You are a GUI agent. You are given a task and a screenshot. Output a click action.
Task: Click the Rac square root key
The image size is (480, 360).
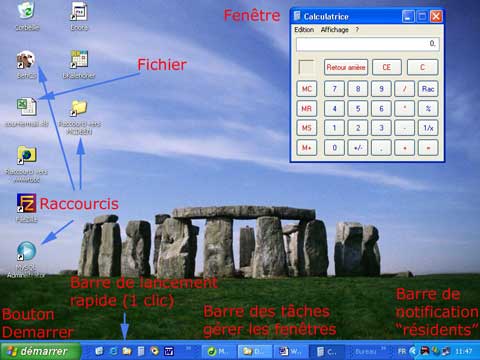point(428,89)
